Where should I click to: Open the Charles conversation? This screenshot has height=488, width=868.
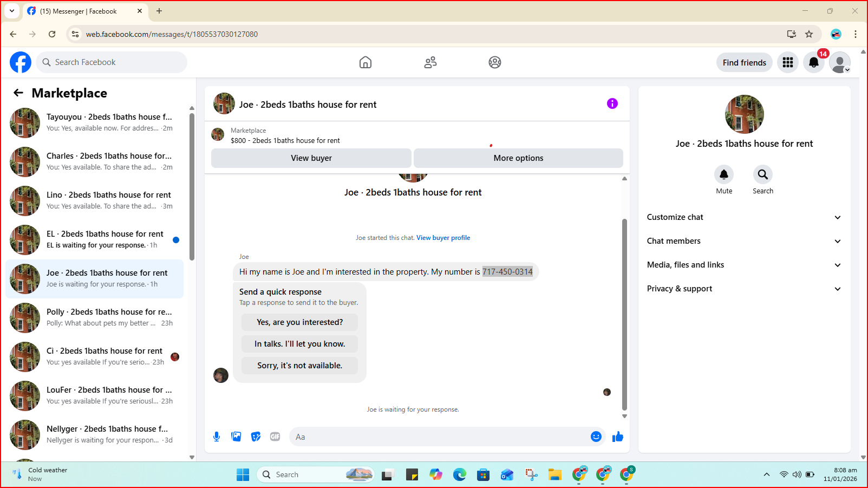[x=95, y=162]
